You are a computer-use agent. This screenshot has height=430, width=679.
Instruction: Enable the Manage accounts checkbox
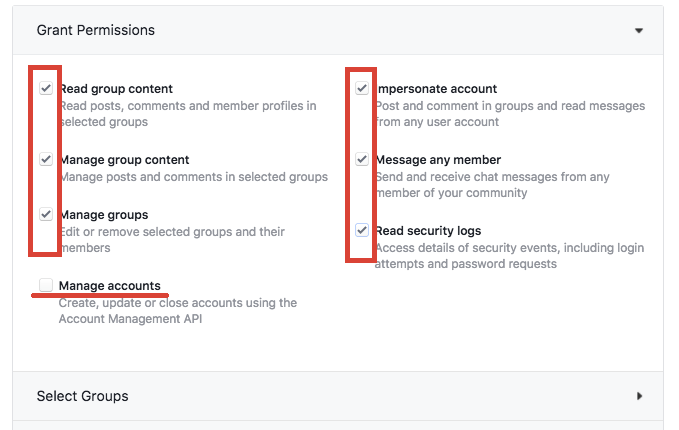46,286
